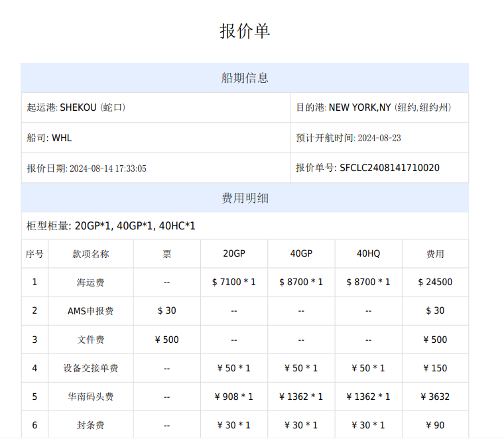The width and height of the screenshot is (504, 441).
Task: Select the 款项名称 column header
Action: coord(91,254)
